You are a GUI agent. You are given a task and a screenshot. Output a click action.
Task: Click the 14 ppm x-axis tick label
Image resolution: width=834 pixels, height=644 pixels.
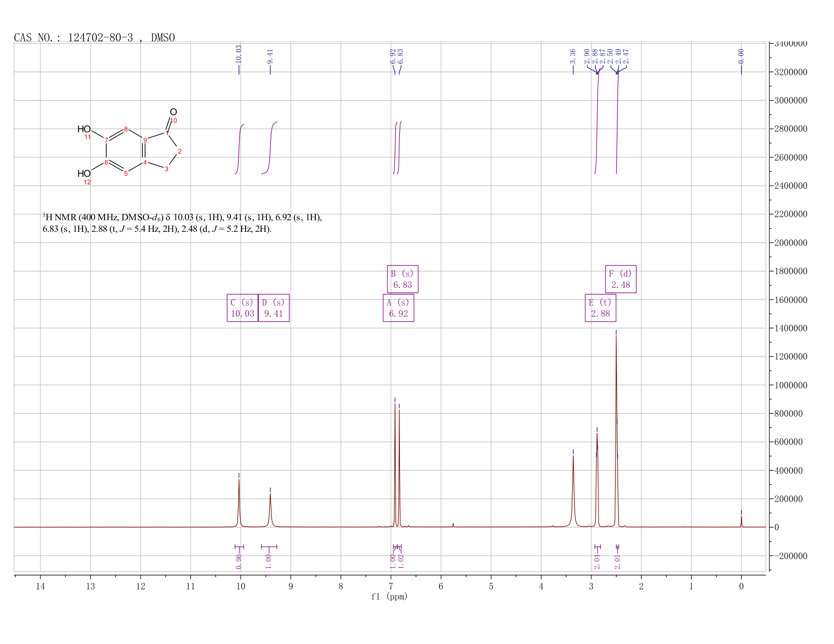(x=40, y=586)
